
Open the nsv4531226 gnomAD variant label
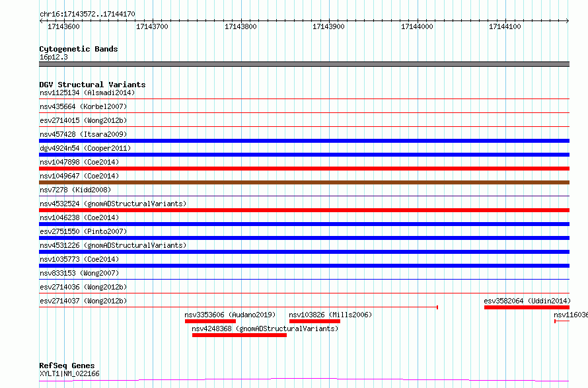113,245
